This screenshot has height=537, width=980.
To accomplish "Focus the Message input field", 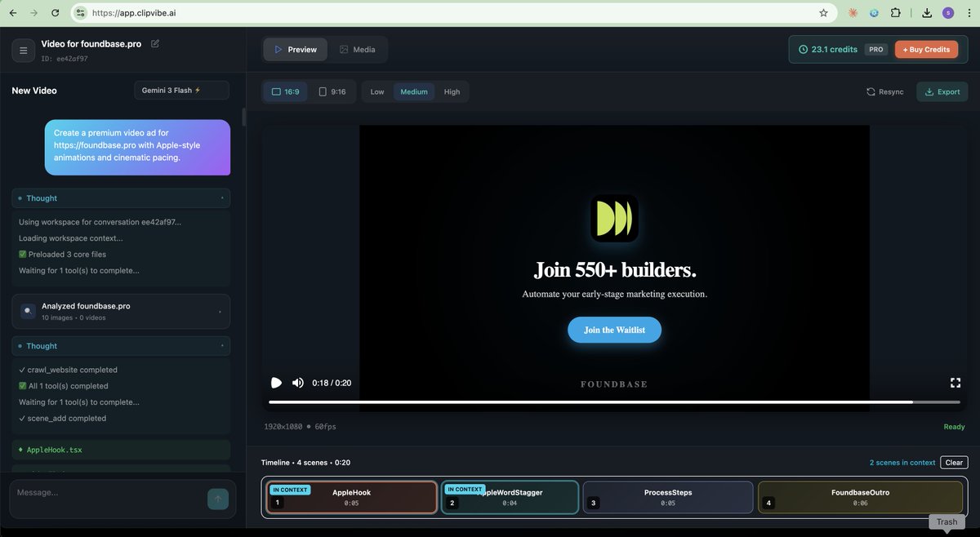I will point(106,499).
